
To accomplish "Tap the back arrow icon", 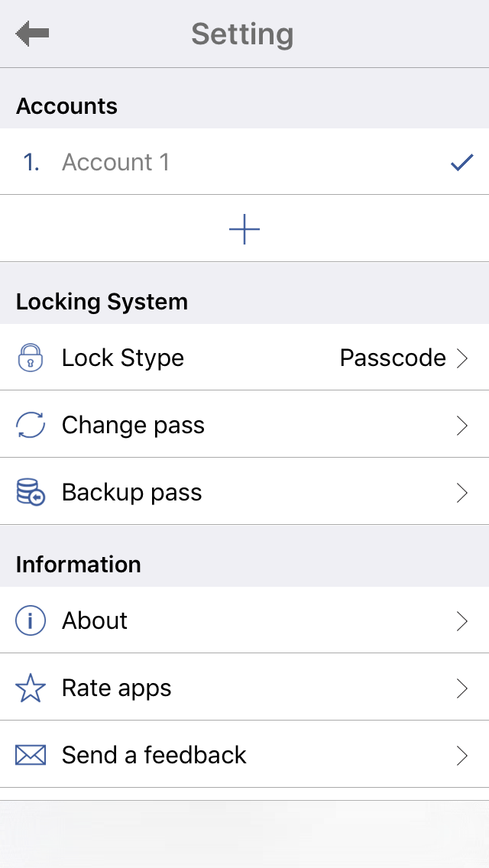I will (32, 34).
